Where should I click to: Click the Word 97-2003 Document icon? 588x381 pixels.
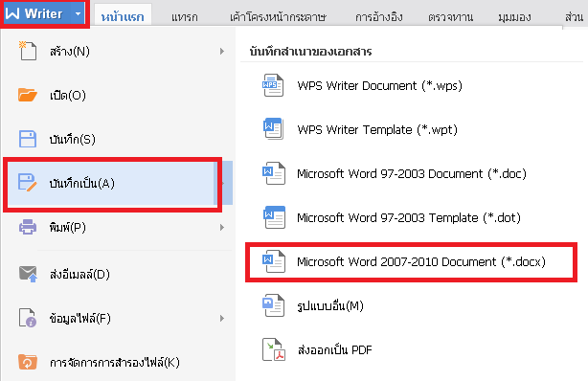pyautogui.click(x=273, y=173)
